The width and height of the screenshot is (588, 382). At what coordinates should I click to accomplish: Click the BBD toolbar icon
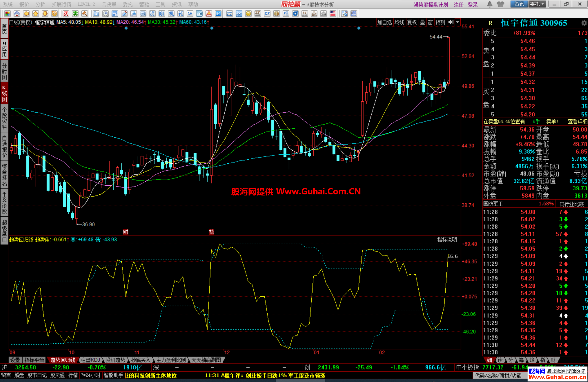162,14
